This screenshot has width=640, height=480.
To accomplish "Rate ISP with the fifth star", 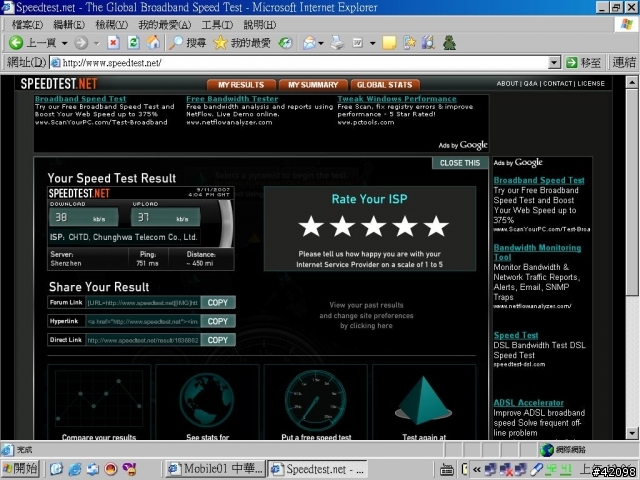I will pyautogui.click(x=436, y=226).
